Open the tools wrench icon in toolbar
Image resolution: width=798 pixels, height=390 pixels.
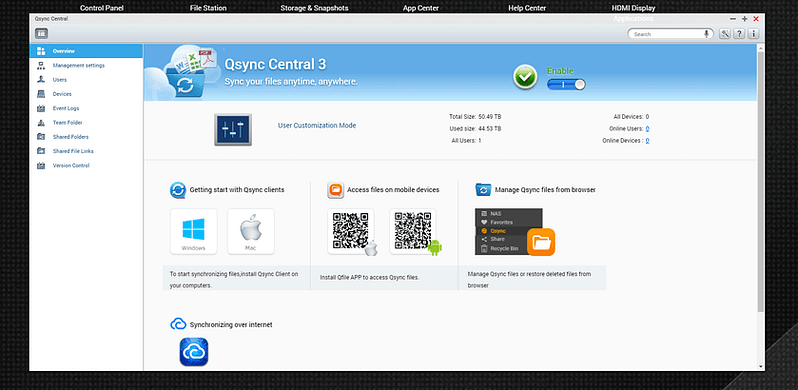click(725, 34)
